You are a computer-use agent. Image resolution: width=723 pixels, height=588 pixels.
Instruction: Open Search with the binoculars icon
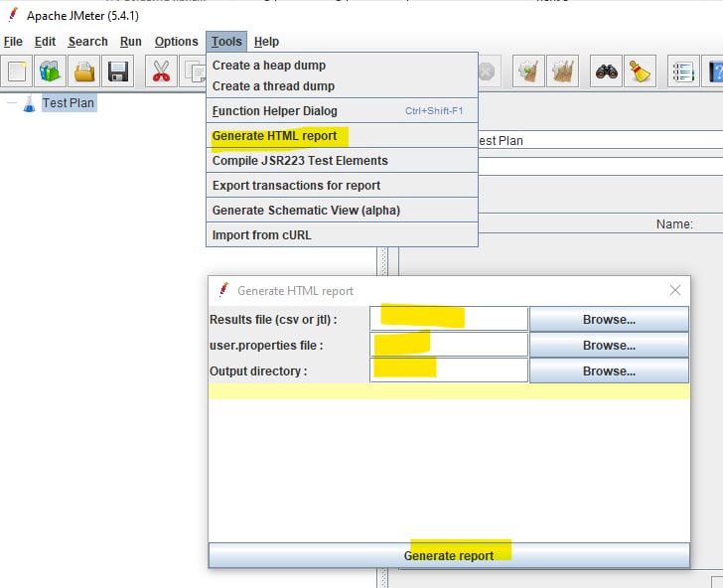pos(607,72)
